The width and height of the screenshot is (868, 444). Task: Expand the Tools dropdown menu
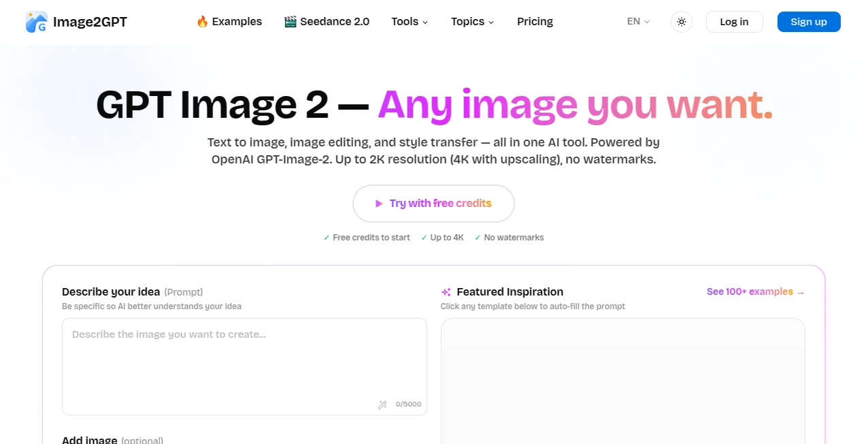pyautogui.click(x=410, y=22)
